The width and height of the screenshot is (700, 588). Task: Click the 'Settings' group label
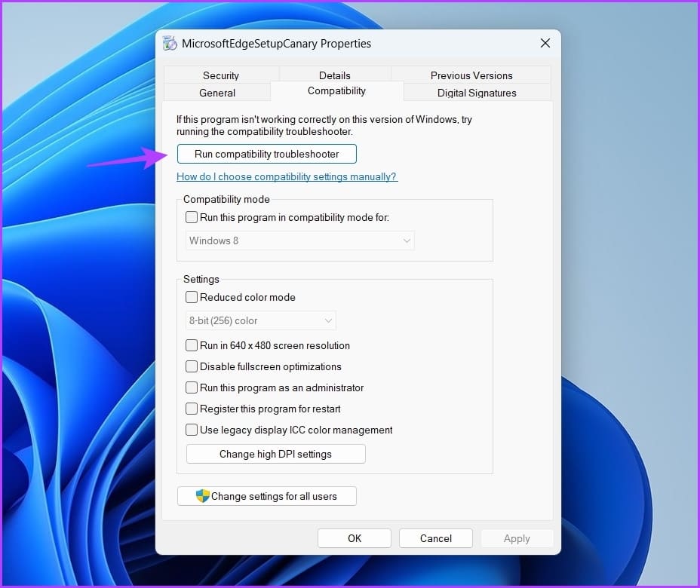click(x=201, y=279)
